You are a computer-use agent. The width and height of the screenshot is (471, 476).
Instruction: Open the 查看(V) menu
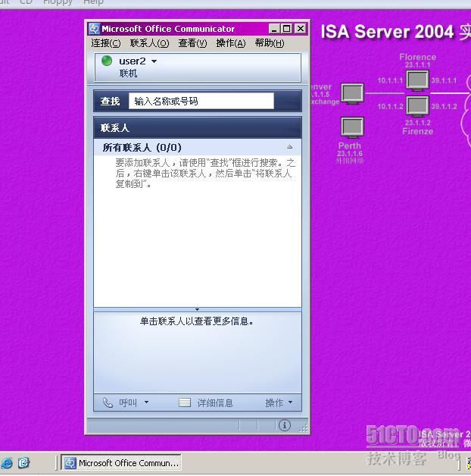192,43
